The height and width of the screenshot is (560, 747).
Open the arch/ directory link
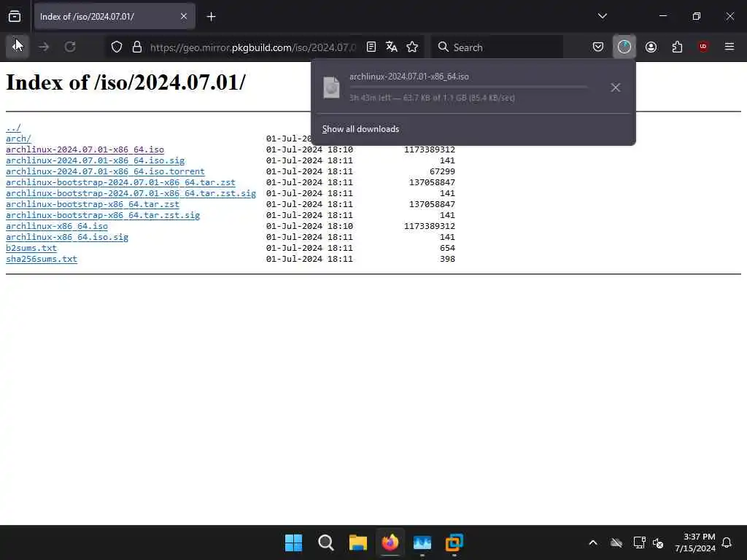18,139
